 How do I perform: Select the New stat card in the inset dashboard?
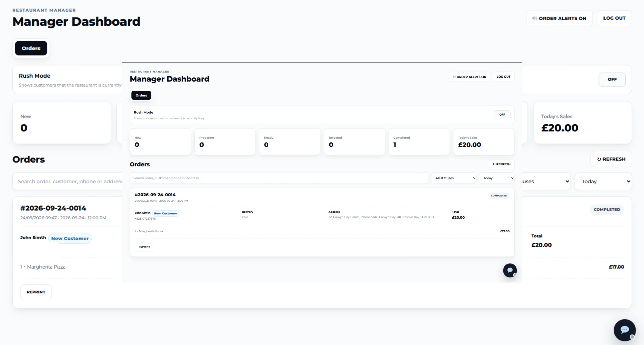[x=160, y=141]
